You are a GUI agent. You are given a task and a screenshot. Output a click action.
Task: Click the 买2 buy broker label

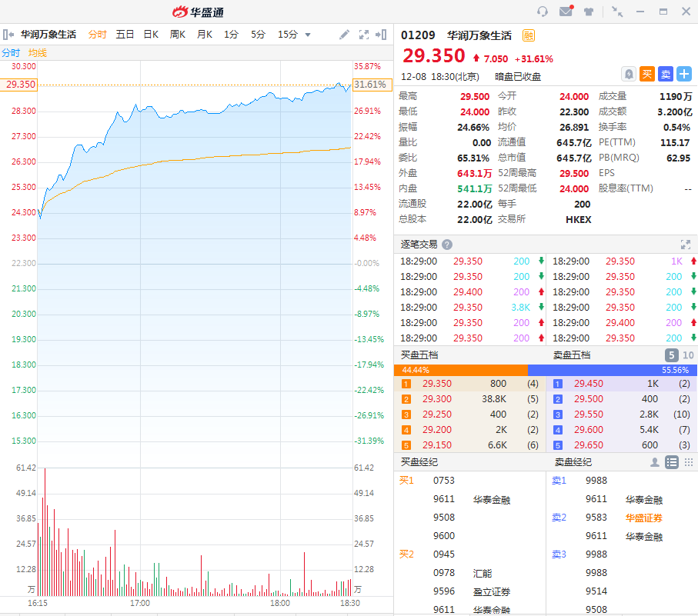pyautogui.click(x=406, y=554)
